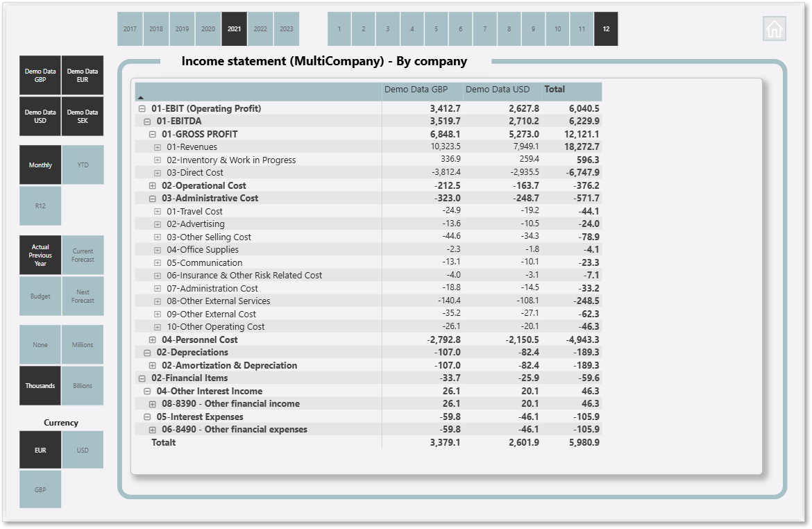Select Current Forecast comparison

pyautogui.click(x=83, y=255)
